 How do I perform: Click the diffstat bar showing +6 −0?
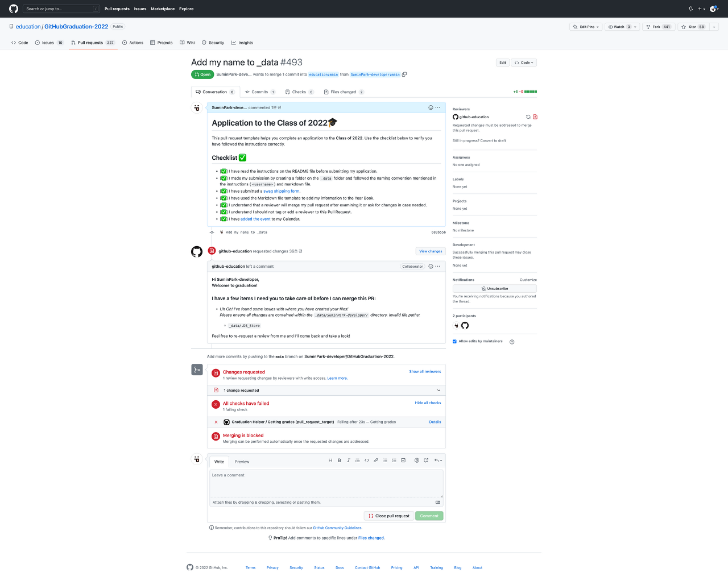[525, 92]
